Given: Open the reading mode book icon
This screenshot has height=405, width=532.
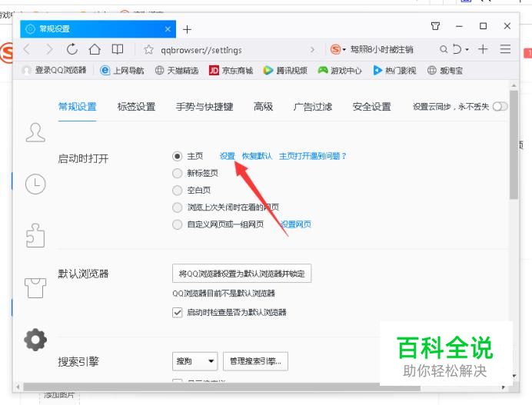Looking at the screenshot, I should 118,49.
